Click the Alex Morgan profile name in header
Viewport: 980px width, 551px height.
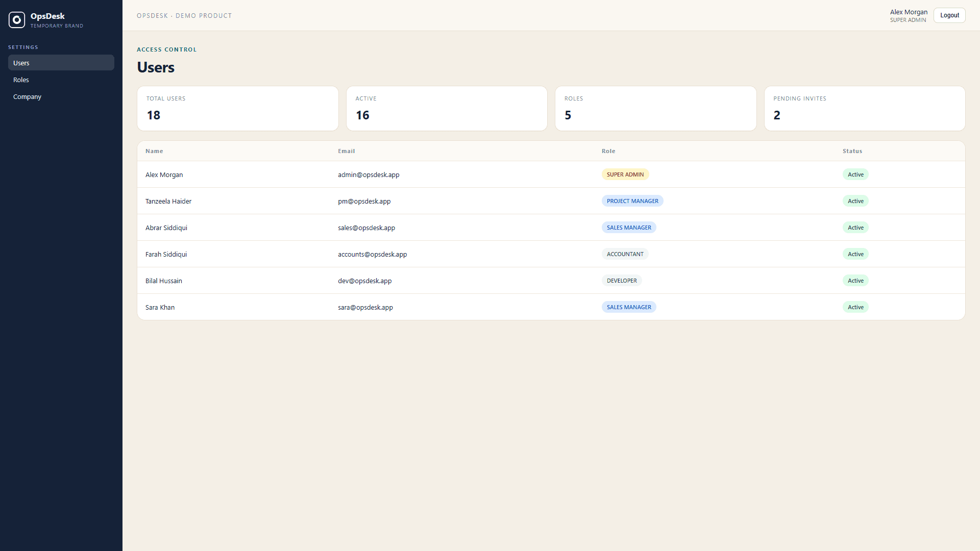909,12
